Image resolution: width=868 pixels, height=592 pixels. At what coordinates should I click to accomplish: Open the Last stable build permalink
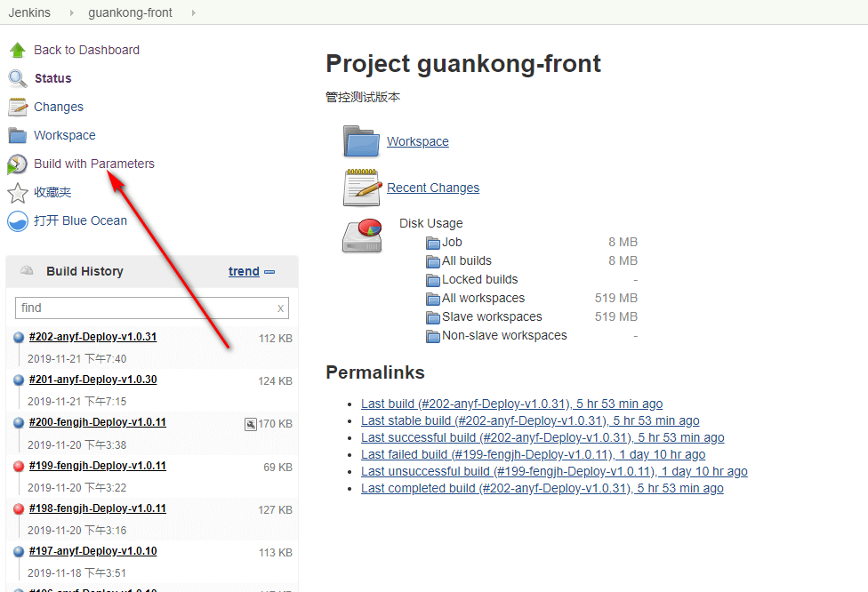click(x=530, y=421)
